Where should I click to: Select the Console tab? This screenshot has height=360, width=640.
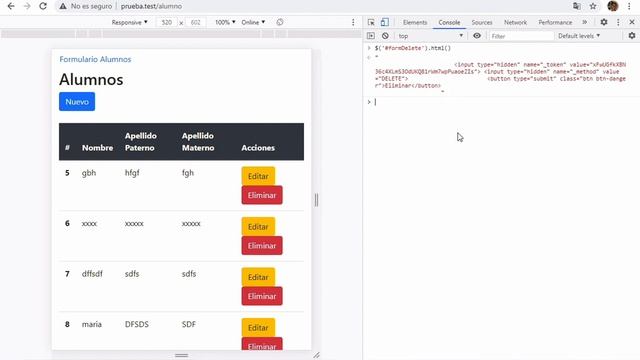point(449,22)
